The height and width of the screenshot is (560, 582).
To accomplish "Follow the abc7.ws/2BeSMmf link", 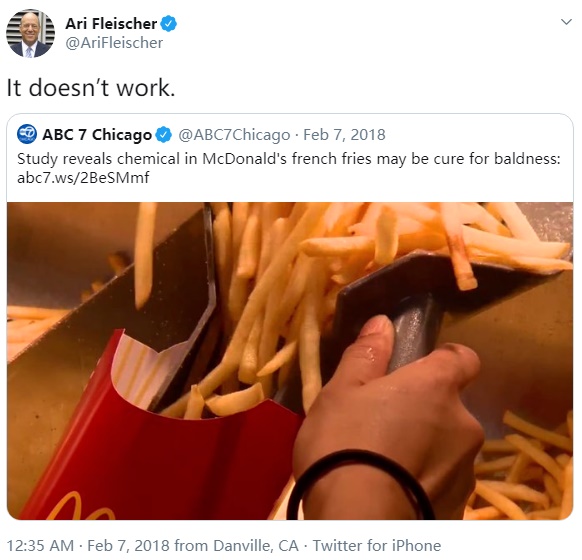I will click(x=83, y=178).
